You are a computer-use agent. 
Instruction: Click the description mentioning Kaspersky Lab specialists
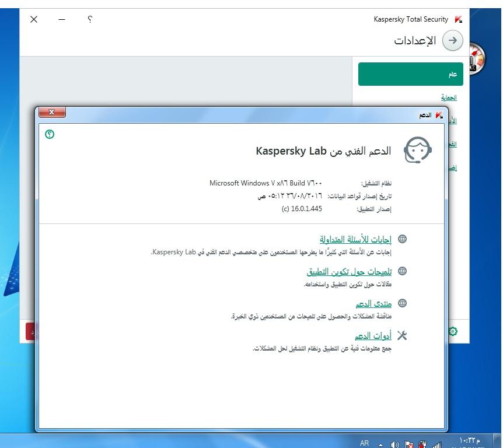271,252
